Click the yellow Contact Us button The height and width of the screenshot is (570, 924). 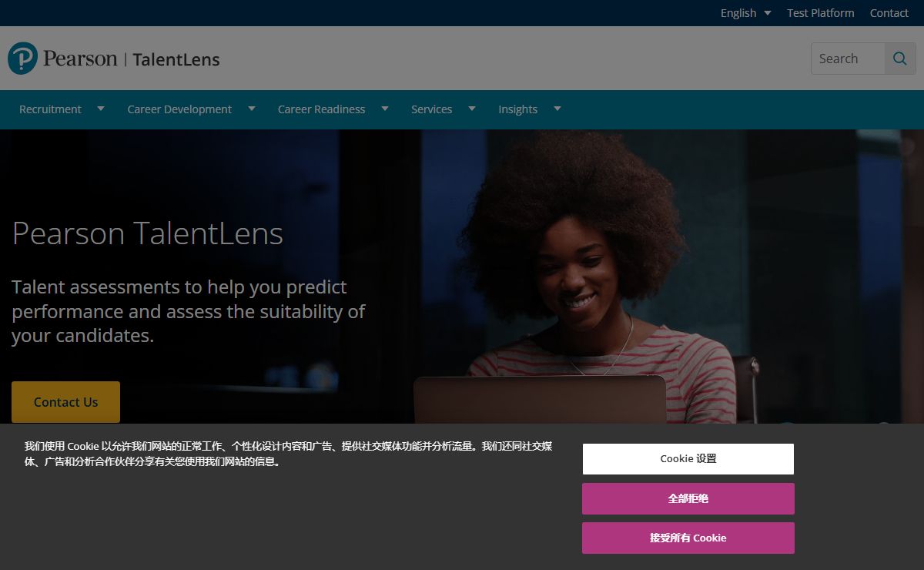pyautogui.click(x=65, y=402)
